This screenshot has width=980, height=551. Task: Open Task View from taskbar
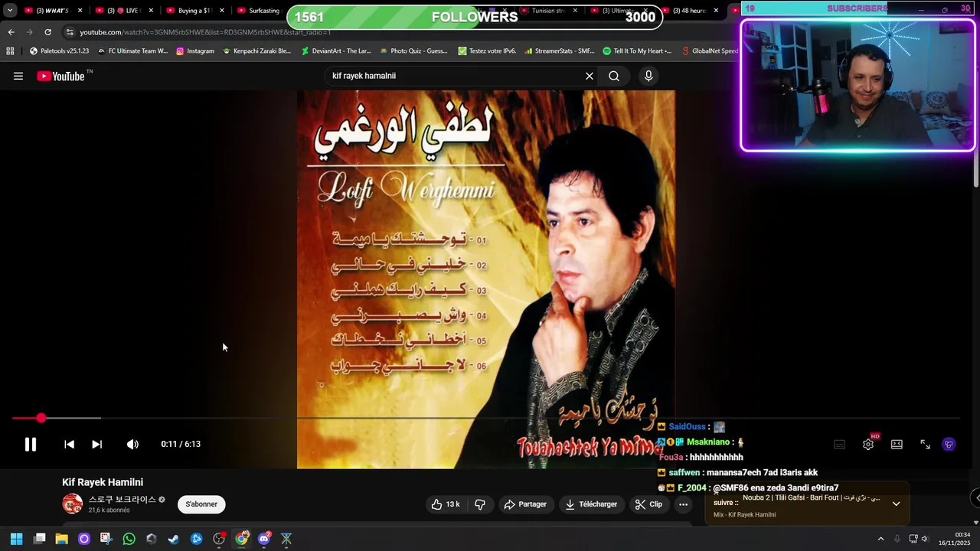(x=40, y=539)
